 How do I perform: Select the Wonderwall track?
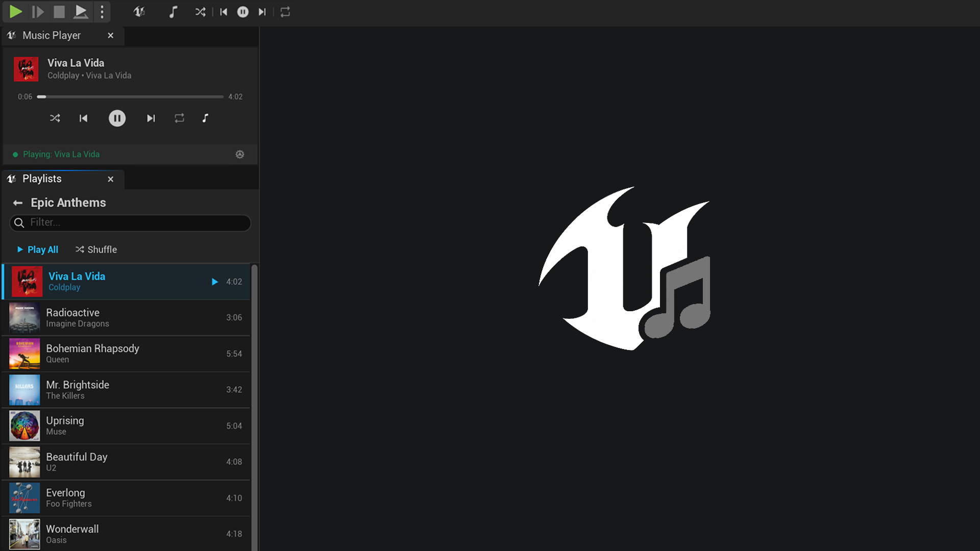click(x=126, y=534)
